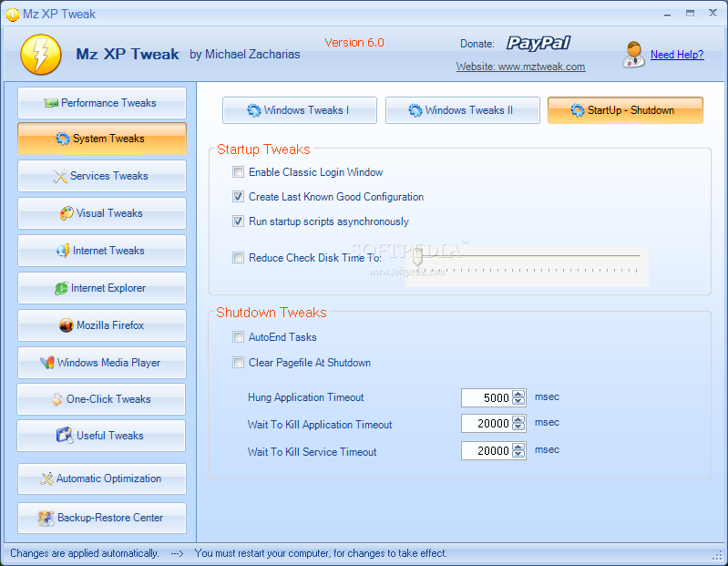
Task: Click the Version 6.0 text
Action: [x=354, y=43]
